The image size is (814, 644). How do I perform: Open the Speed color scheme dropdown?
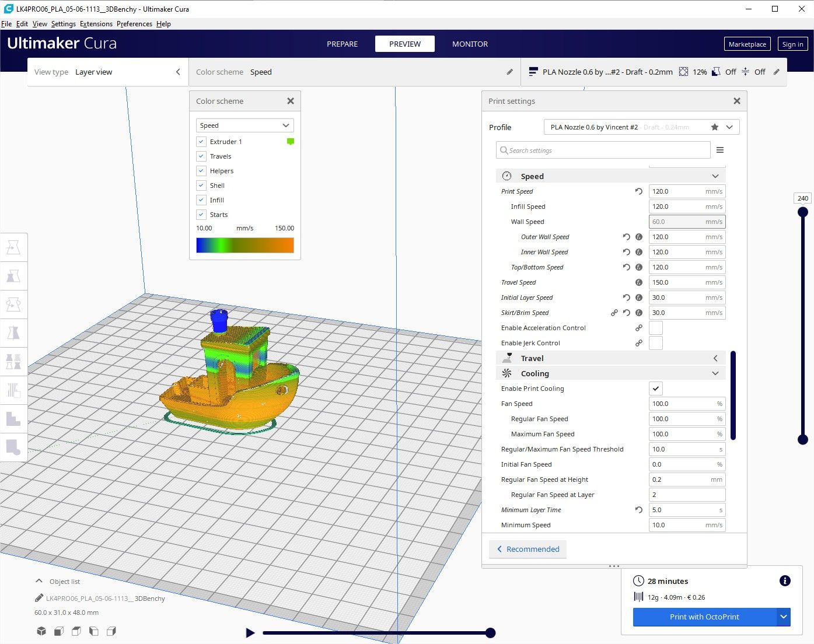click(245, 125)
